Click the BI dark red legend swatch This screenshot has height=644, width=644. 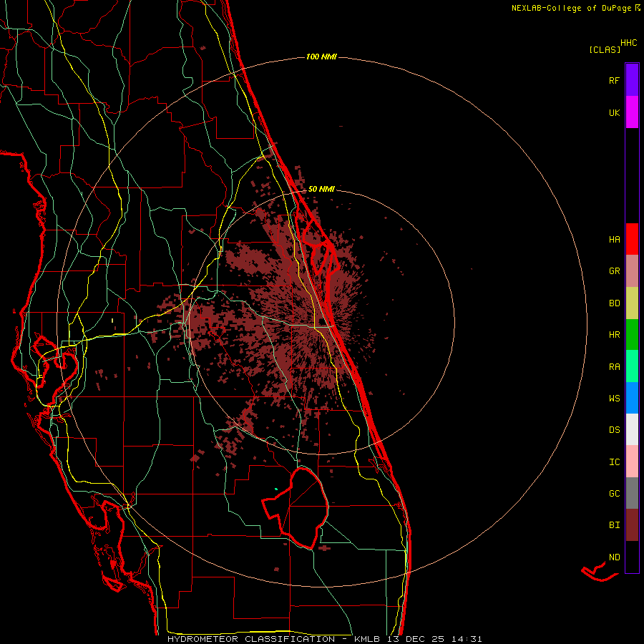tap(632, 525)
